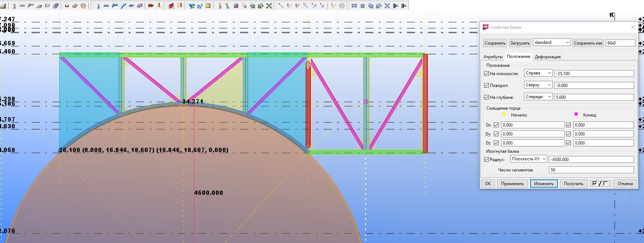This screenshot has width=644, height=243.
Task: Select the weld creation tool
Action: (x=159, y=6)
